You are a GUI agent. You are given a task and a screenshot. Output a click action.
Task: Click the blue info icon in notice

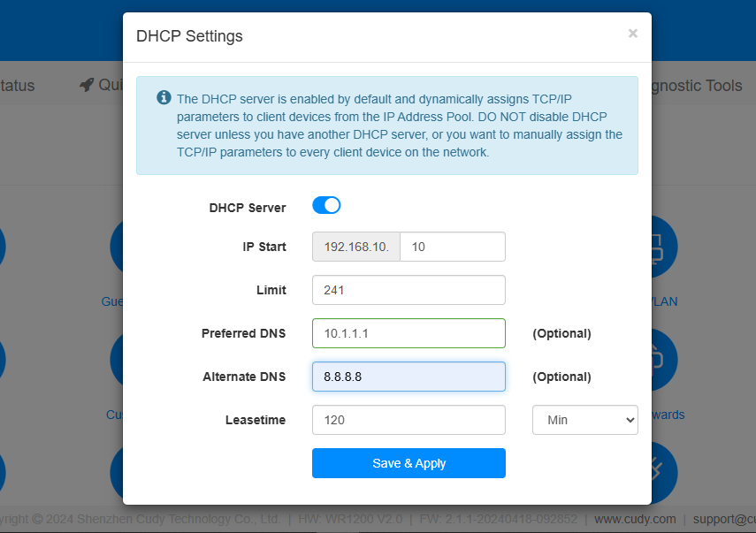point(164,98)
